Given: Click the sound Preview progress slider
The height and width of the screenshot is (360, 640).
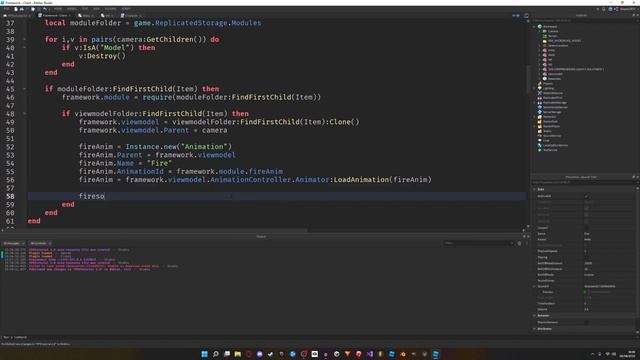Looking at the screenshot, I should (600, 292).
